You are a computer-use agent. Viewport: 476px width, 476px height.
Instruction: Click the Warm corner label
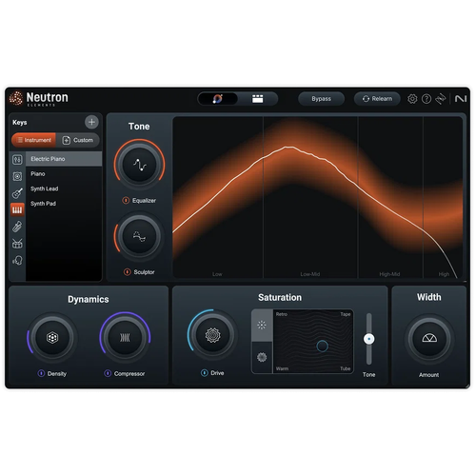[282, 368]
